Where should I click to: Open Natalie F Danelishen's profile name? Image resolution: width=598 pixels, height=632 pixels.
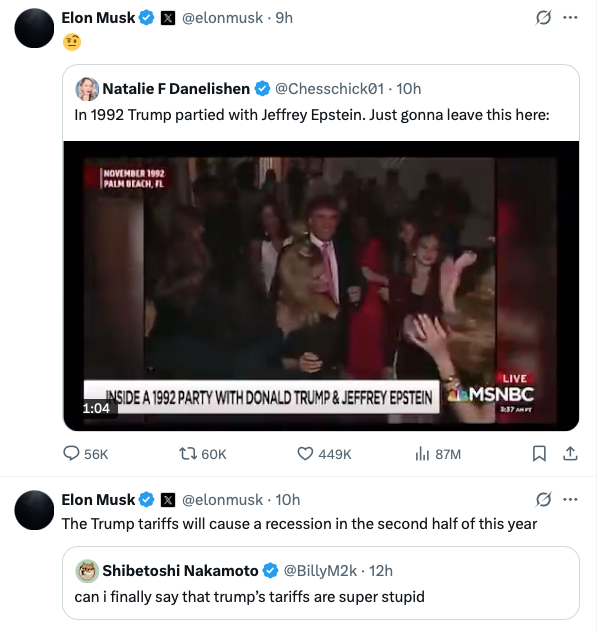176,89
